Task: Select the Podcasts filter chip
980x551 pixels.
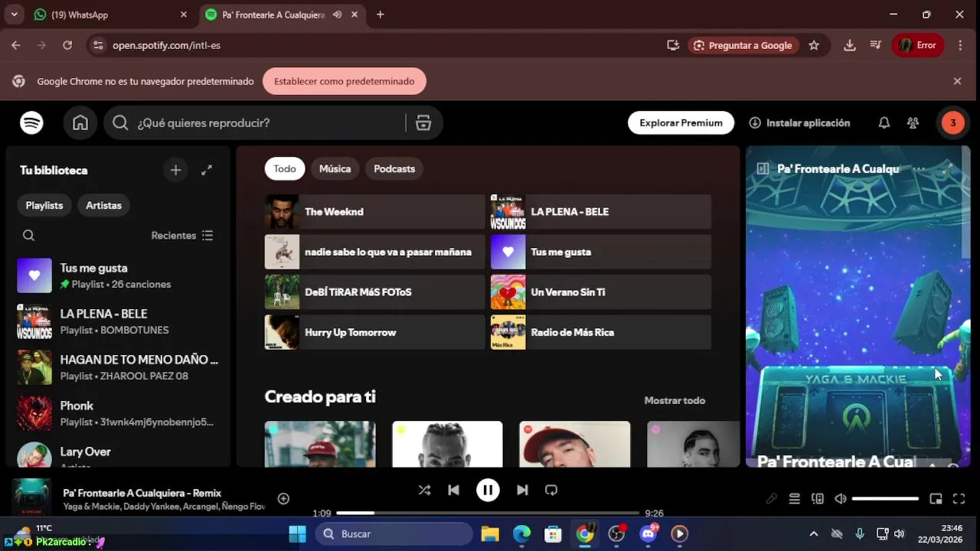Action: tap(394, 168)
